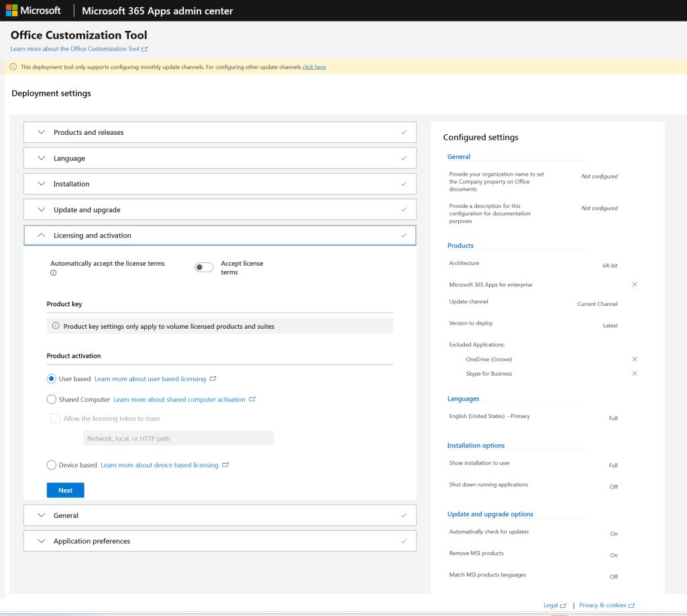Click 'Current Channel' update channel value
687x616 pixels.
pyautogui.click(x=597, y=304)
